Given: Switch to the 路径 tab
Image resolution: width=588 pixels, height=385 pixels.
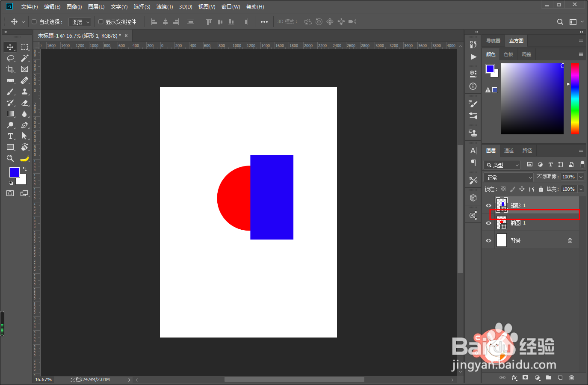Looking at the screenshot, I should coord(527,151).
